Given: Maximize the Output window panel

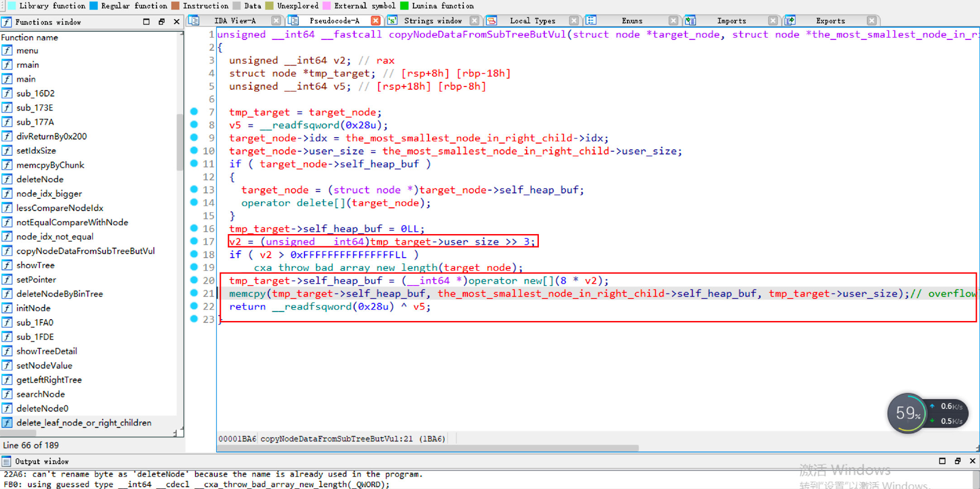Looking at the screenshot, I should pos(942,461).
